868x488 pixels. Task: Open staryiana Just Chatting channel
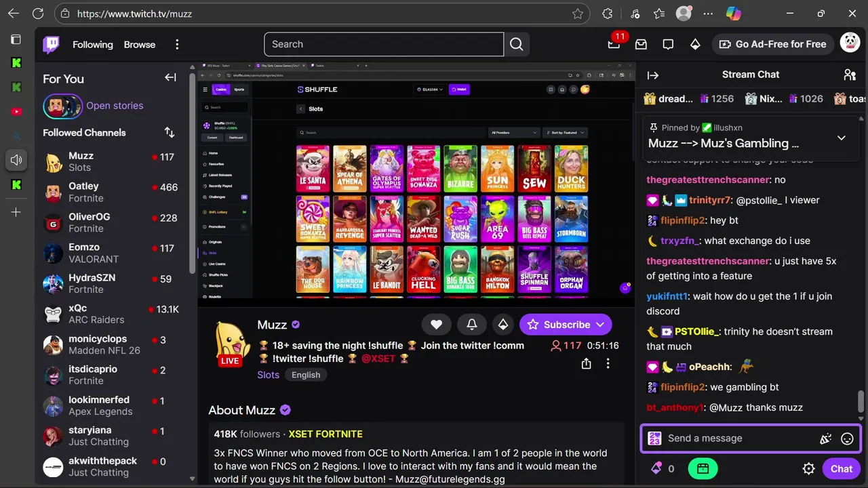click(x=111, y=436)
